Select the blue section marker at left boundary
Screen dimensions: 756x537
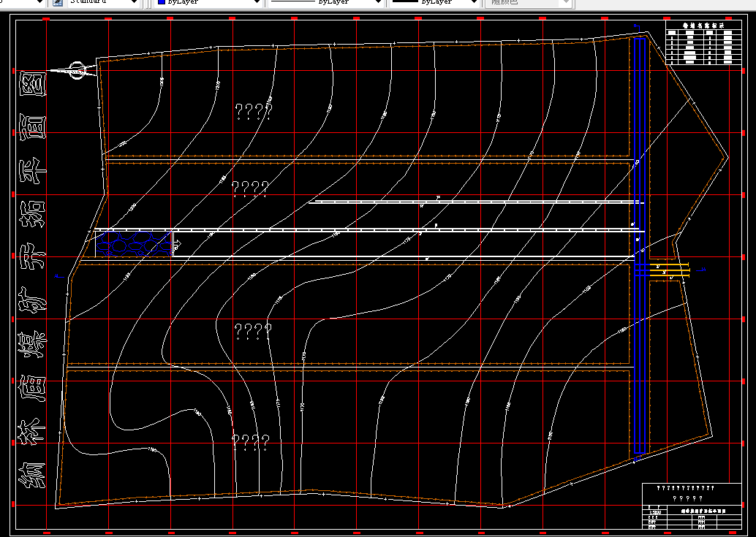click(x=58, y=276)
